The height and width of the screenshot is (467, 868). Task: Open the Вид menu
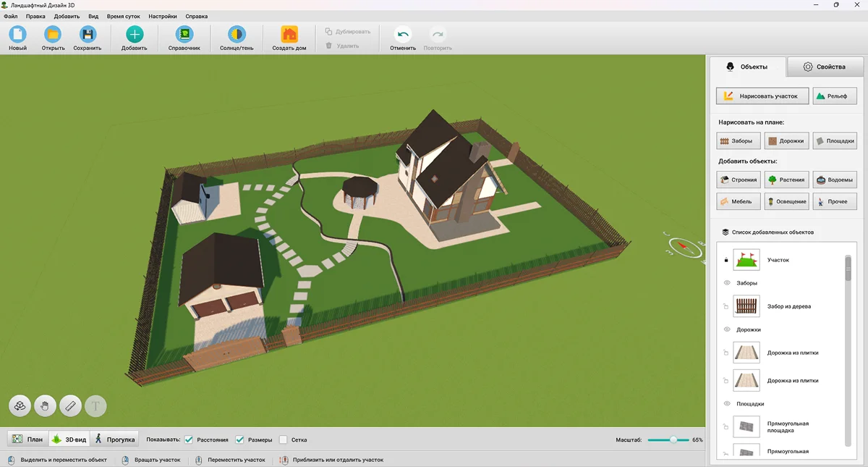93,16
